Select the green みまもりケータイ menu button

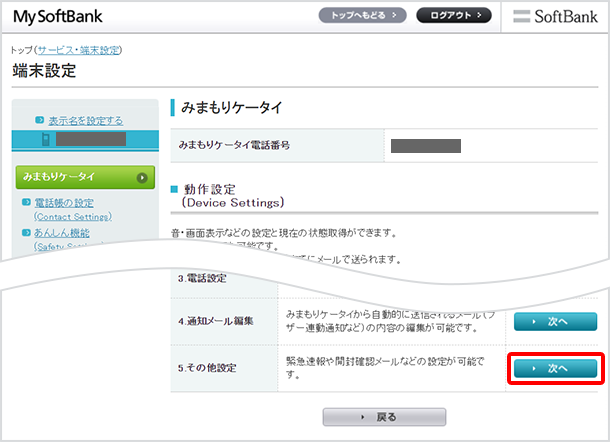[x=85, y=177]
